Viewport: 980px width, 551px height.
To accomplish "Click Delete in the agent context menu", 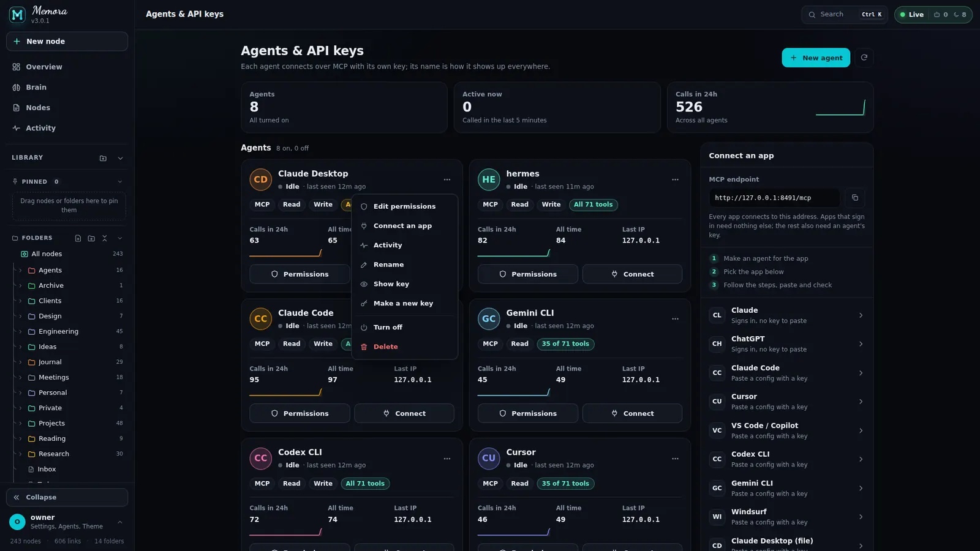I will pyautogui.click(x=404, y=347).
